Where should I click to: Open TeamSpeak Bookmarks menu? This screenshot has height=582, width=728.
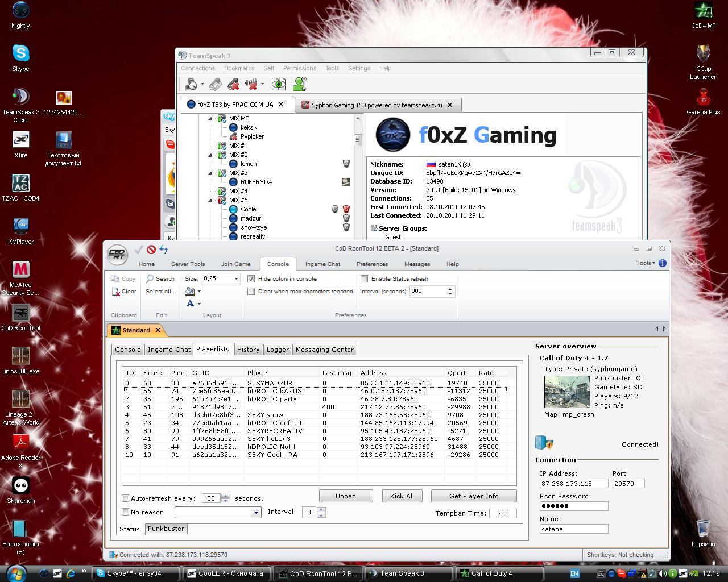click(239, 68)
